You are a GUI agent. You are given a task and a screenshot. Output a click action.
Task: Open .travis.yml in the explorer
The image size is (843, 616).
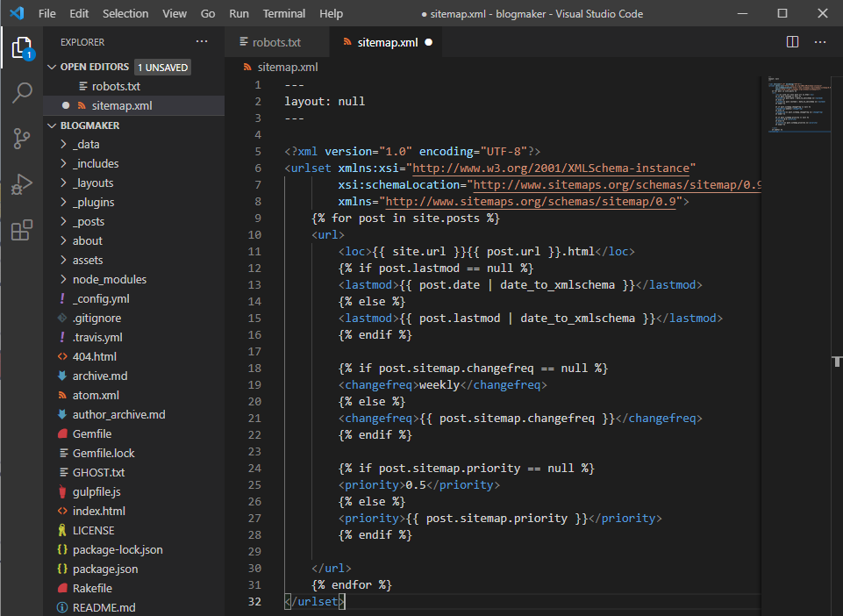pyautogui.click(x=96, y=337)
